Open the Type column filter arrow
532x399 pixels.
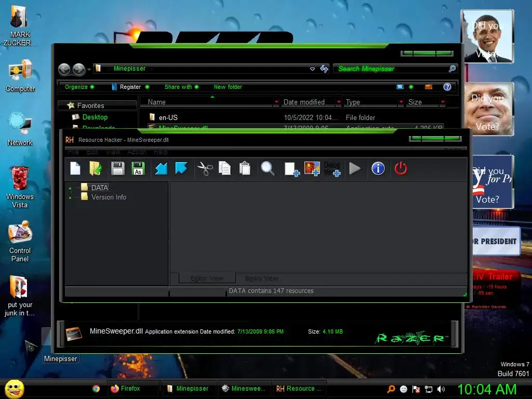pos(401,102)
